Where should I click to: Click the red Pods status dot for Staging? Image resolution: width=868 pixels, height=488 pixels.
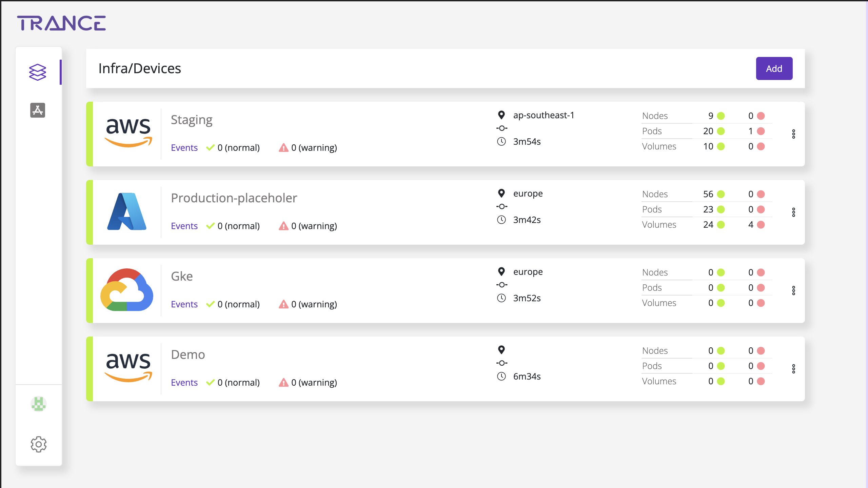(761, 131)
